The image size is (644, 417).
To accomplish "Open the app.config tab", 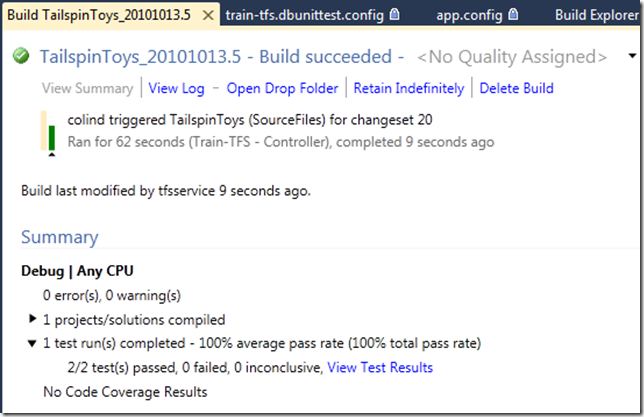I will [469, 15].
